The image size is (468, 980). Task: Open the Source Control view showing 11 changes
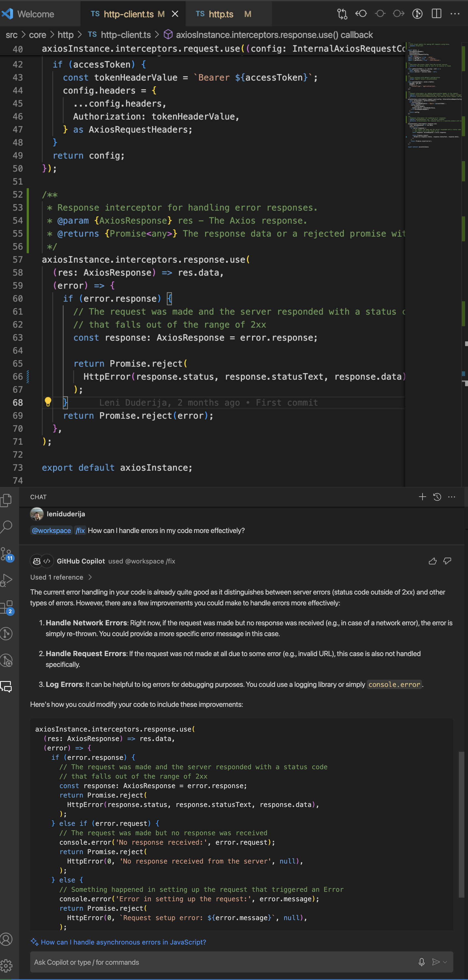point(7,554)
